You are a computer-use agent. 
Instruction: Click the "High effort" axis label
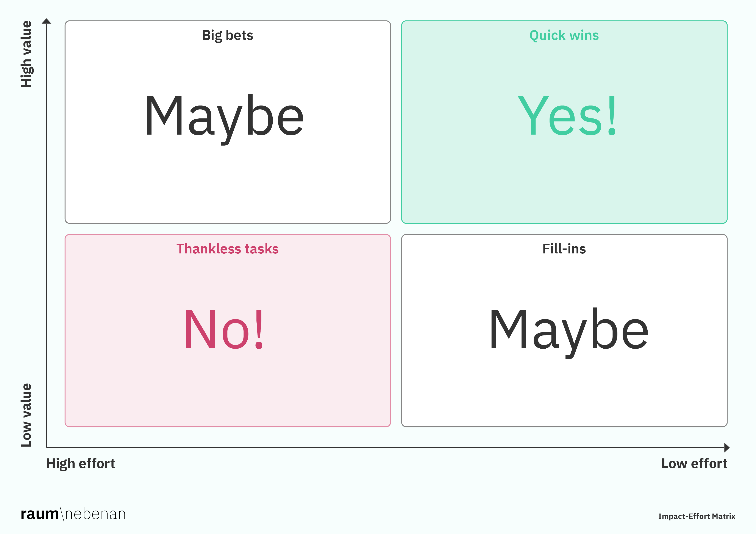[81, 464]
